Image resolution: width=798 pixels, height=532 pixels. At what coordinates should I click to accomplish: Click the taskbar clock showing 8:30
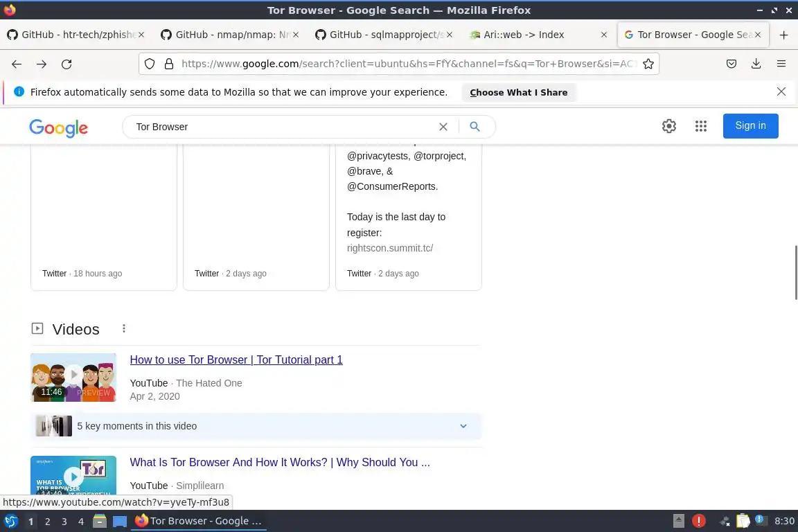(x=784, y=521)
